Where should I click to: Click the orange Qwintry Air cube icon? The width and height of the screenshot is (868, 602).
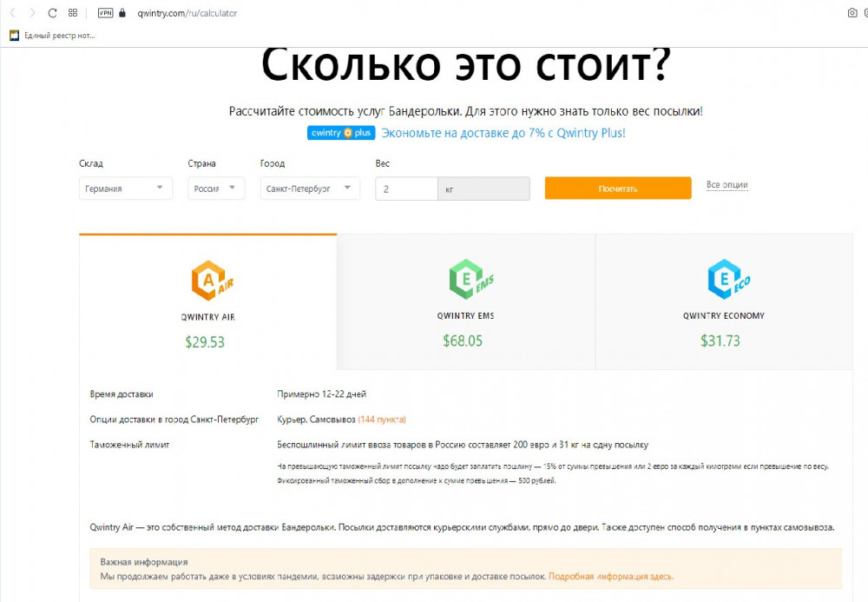point(212,281)
